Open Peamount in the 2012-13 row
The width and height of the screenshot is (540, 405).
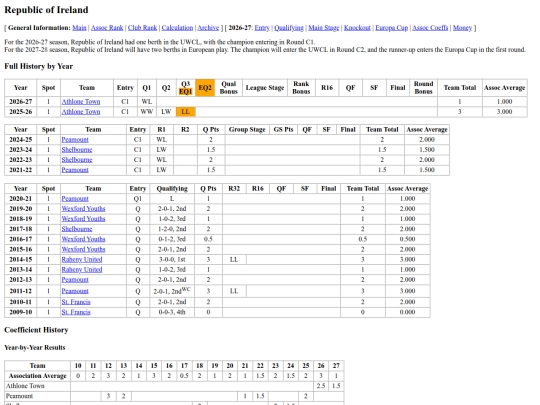click(75, 280)
